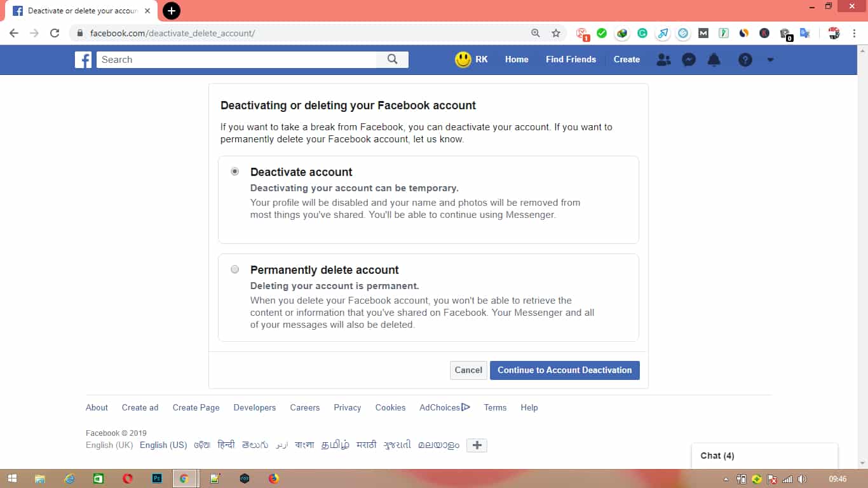Open the Create Page footer link
This screenshot has height=488, width=868.
[196, 407]
